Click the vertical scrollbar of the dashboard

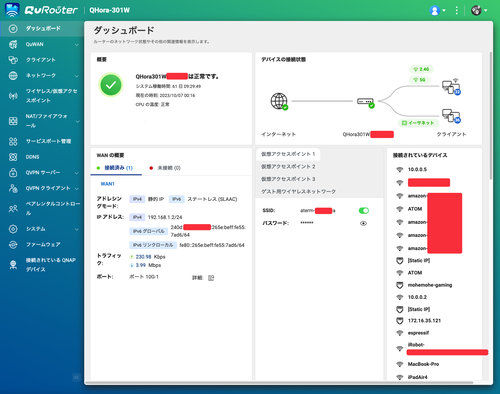pos(491,115)
